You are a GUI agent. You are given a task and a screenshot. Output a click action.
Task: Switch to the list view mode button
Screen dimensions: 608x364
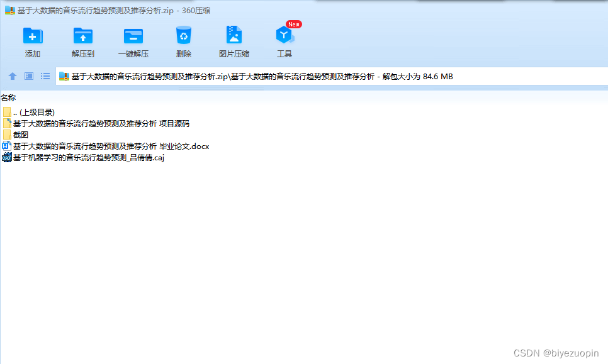[45, 76]
